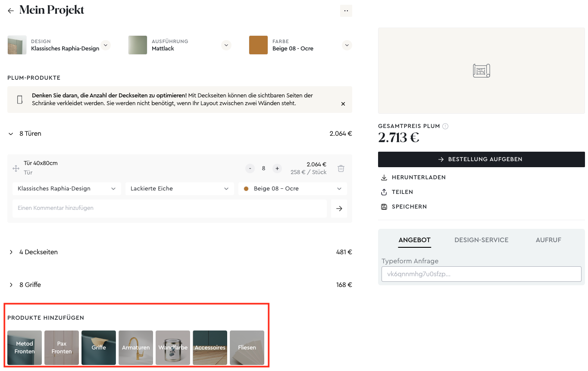The width and height of the screenshot is (588, 371).
Task: Click Bestellung aufgeben button
Action: coord(481,159)
